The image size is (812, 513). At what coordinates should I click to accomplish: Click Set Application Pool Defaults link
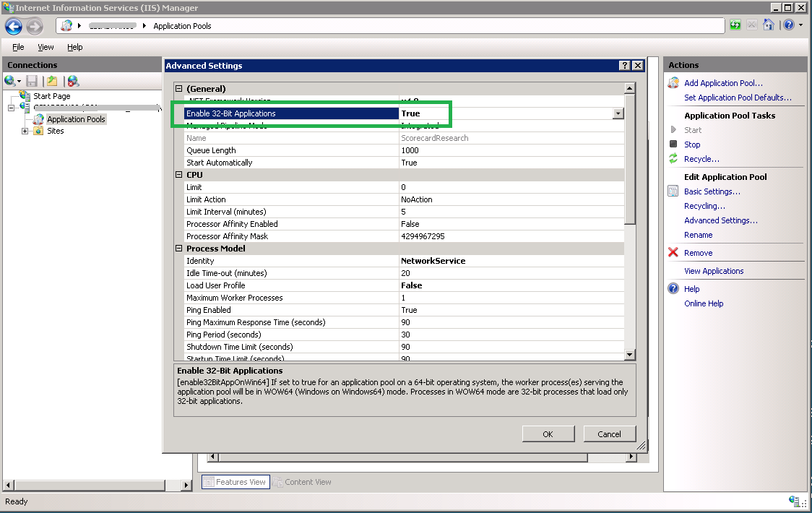point(738,98)
